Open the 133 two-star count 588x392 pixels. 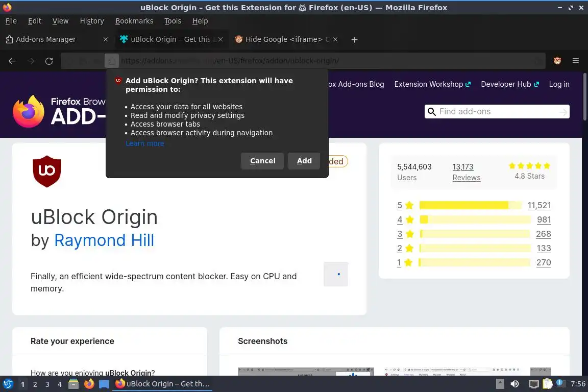pyautogui.click(x=544, y=249)
